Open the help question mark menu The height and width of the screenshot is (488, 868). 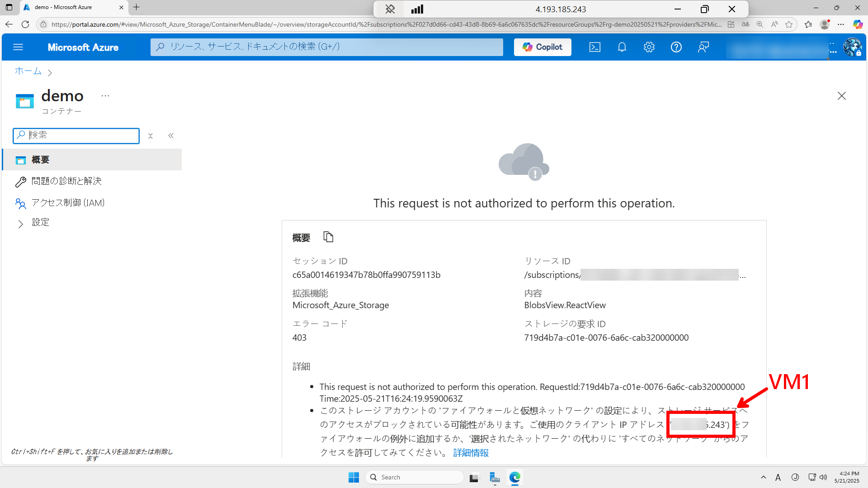[676, 47]
